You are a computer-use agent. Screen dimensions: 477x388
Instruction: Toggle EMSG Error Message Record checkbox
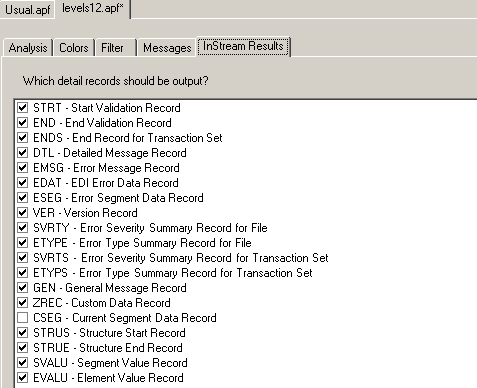tap(22, 168)
